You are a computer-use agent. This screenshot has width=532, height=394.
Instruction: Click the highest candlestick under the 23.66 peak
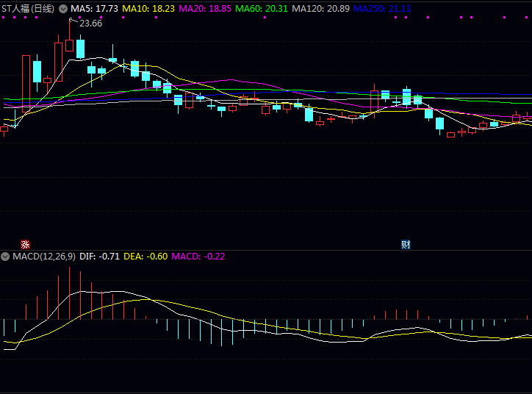click(x=69, y=44)
